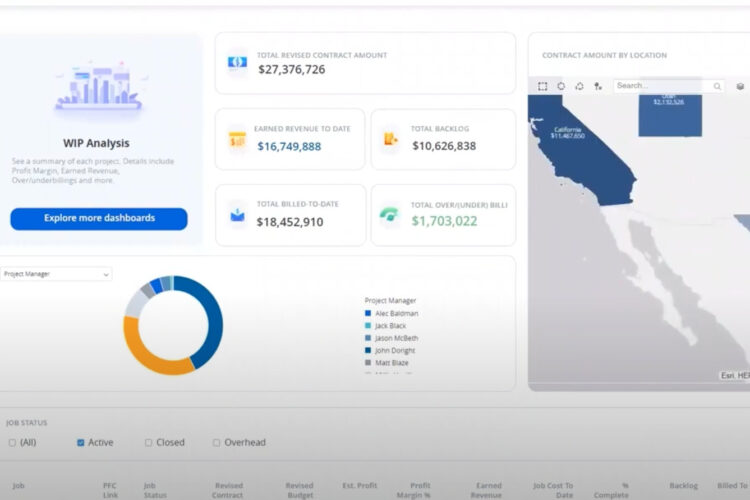Click Alec Baldman legend color swatch
Image resolution: width=750 pixels, height=500 pixels.
pyautogui.click(x=368, y=313)
